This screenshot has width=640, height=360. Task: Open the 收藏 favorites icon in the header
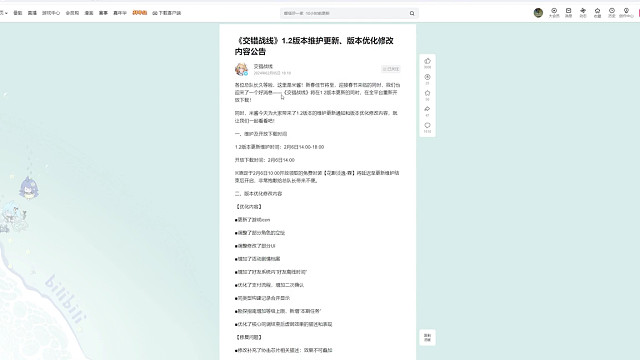[x=597, y=13]
